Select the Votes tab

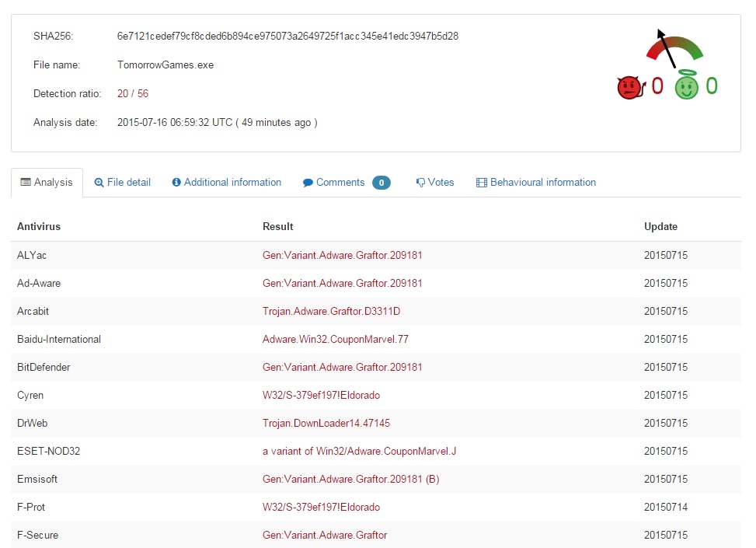[x=435, y=183]
